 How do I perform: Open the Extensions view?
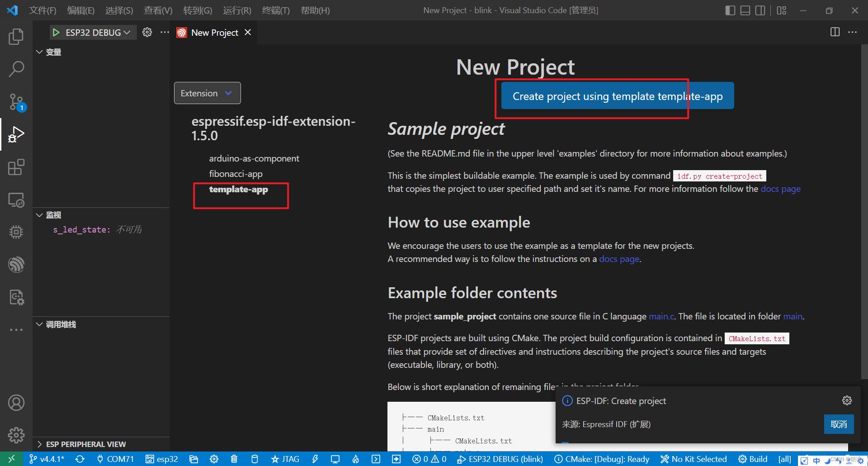point(16,167)
